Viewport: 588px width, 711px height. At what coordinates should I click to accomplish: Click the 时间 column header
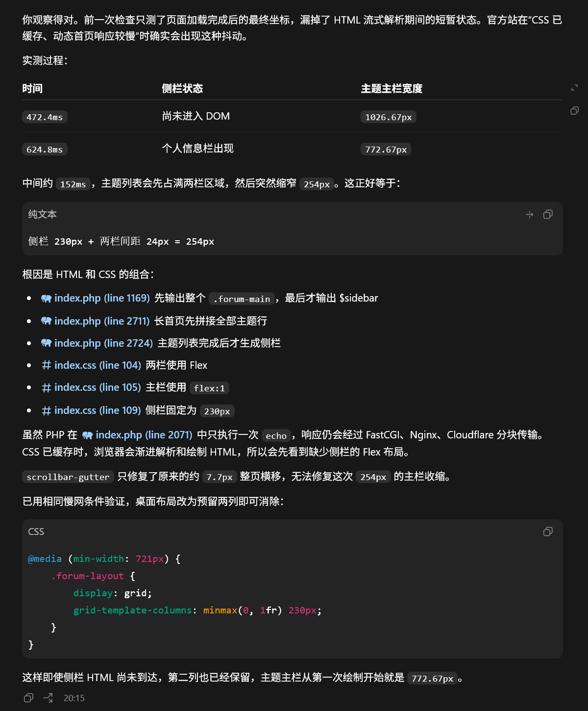[x=32, y=88]
